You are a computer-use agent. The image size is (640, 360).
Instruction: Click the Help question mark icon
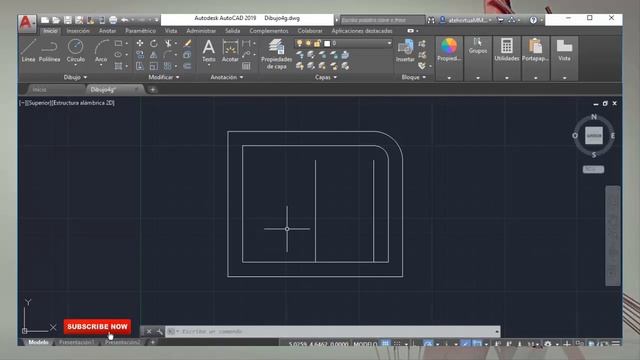tap(533, 20)
